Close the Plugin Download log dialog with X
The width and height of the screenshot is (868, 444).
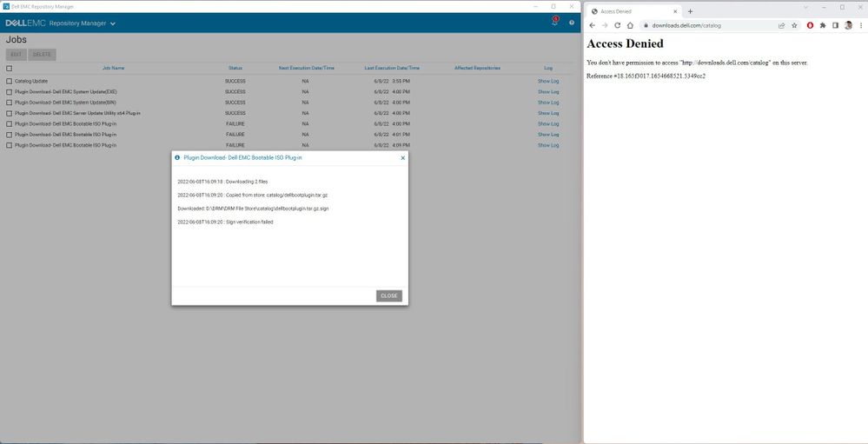(402, 158)
